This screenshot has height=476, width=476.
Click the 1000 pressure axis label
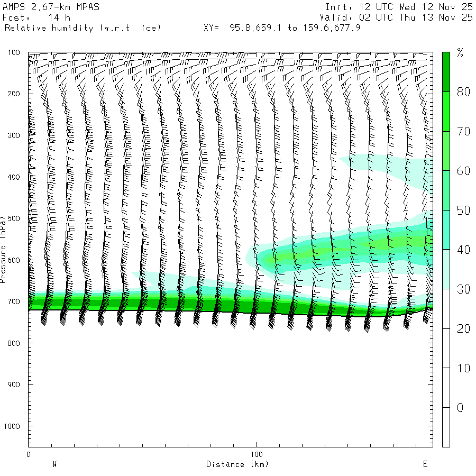[12, 426]
